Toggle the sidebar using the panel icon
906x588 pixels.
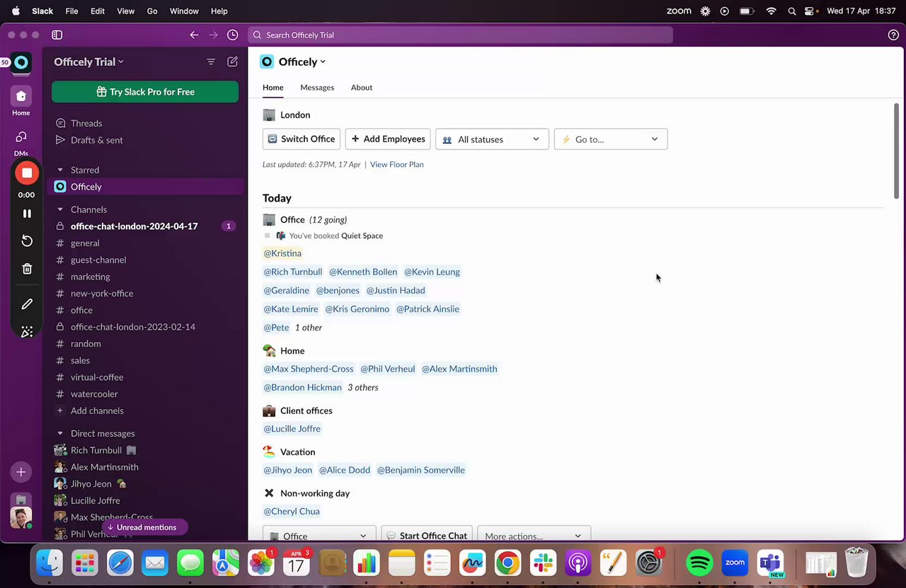[57, 35]
